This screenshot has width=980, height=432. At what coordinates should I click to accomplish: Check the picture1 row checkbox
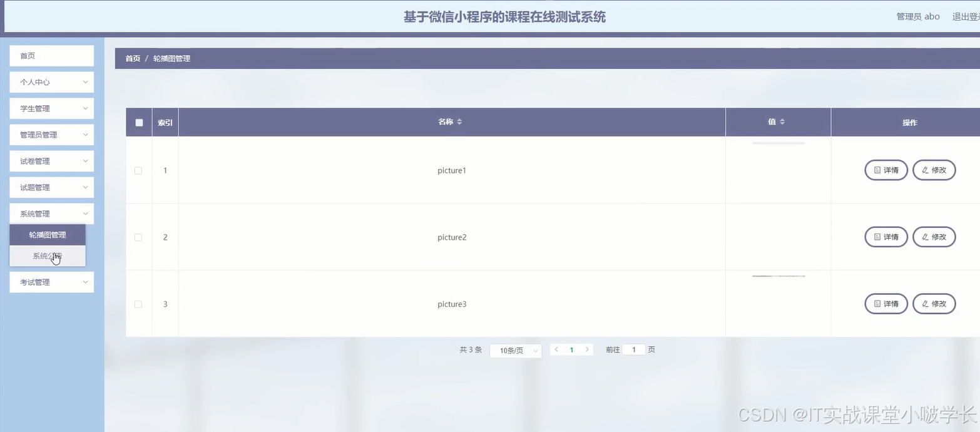coord(138,170)
